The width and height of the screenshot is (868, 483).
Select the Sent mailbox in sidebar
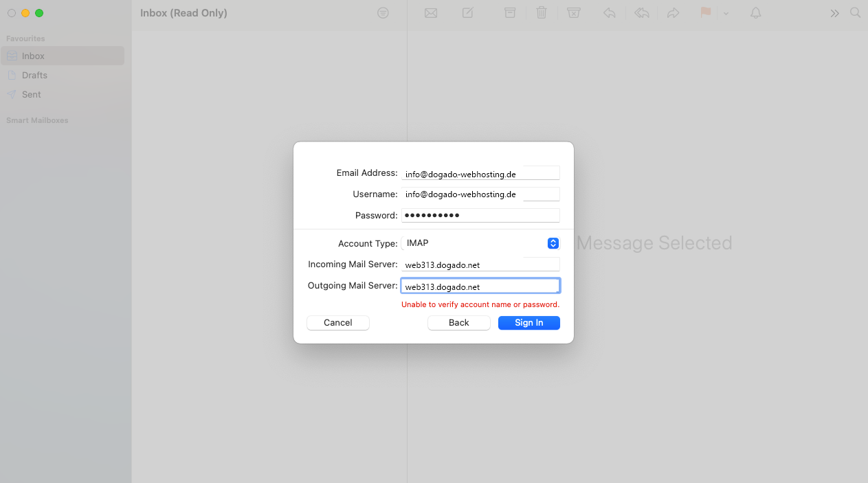click(x=32, y=94)
